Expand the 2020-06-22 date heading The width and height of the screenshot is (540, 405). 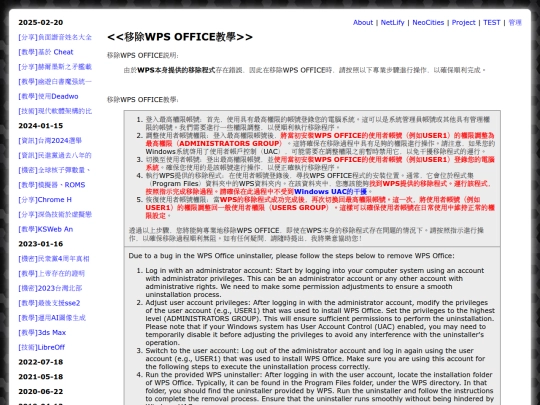pyautogui.click(x=41, y=392)
